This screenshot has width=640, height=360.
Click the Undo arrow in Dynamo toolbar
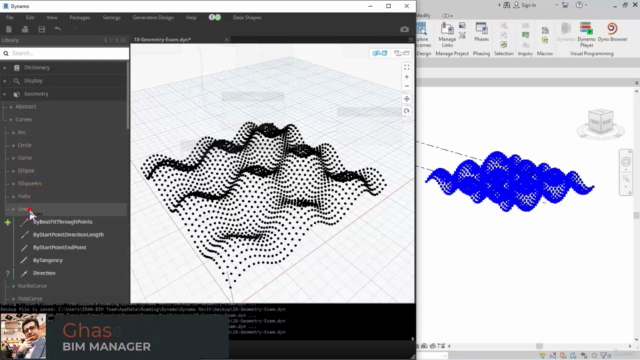tap(58, 29)
